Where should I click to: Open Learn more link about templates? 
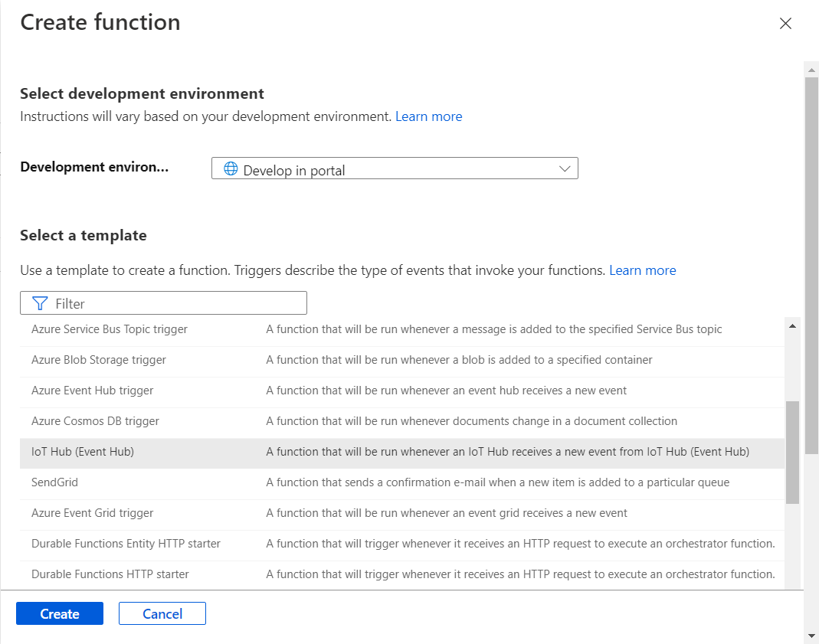click(x=643, y=270)
